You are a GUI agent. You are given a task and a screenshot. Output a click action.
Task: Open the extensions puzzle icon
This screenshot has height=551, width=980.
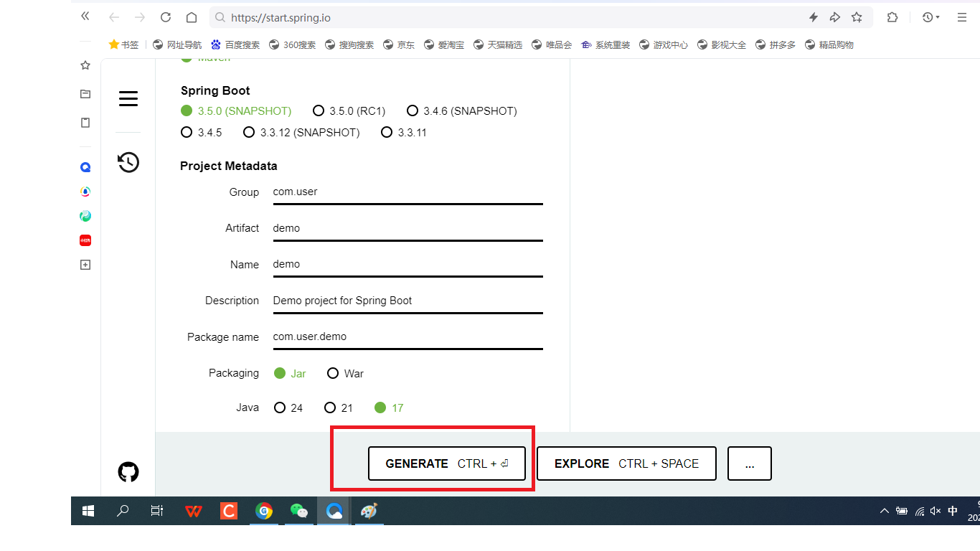click(892, 17)
